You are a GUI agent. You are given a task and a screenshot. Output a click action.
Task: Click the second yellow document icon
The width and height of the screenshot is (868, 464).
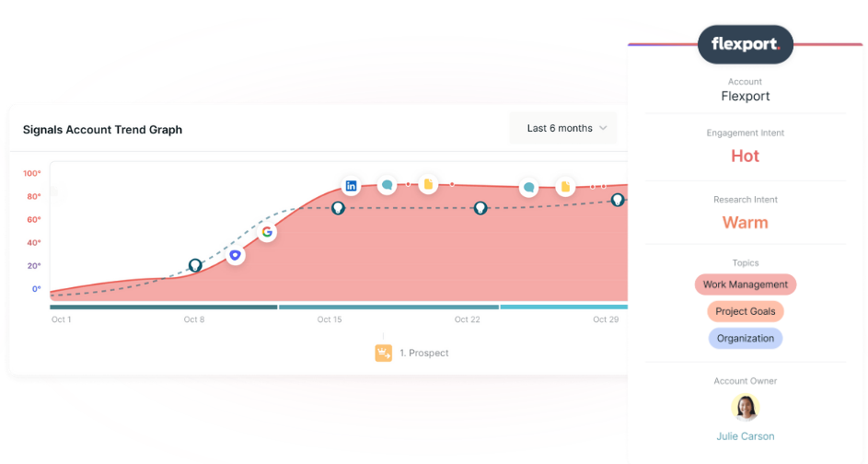tap(565, 187)
